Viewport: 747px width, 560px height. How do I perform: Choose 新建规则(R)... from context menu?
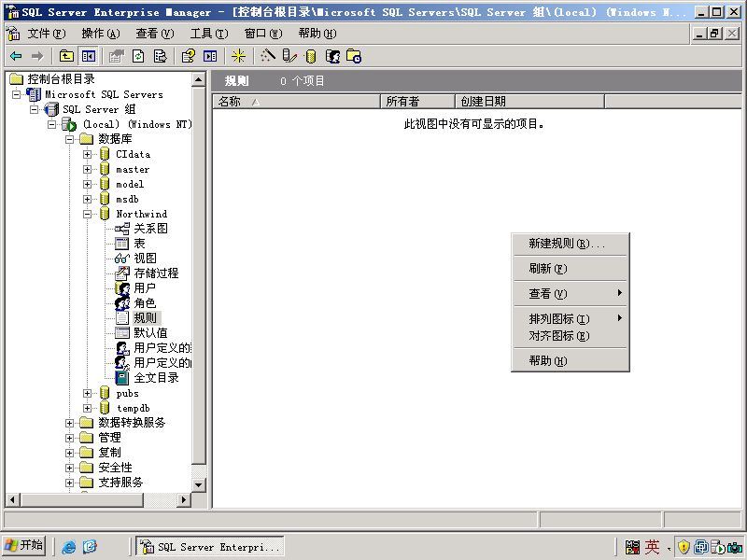(571, 244)
